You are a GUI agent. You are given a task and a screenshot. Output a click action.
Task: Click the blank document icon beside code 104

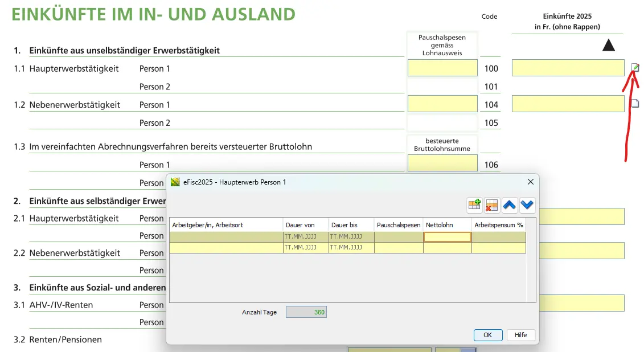(635, 103)
